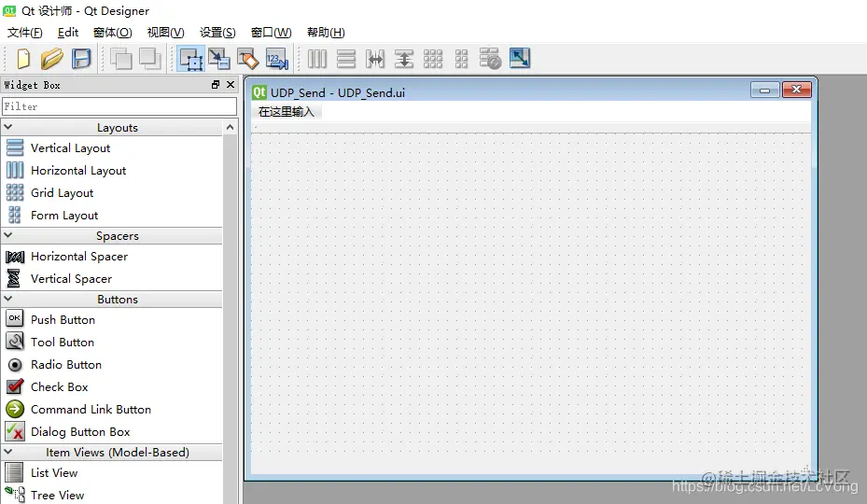Image resolution: width=867 pixels, height=504 pixels.
Task: Minimize the UDP_Send.ui form window
Action: 765,90
